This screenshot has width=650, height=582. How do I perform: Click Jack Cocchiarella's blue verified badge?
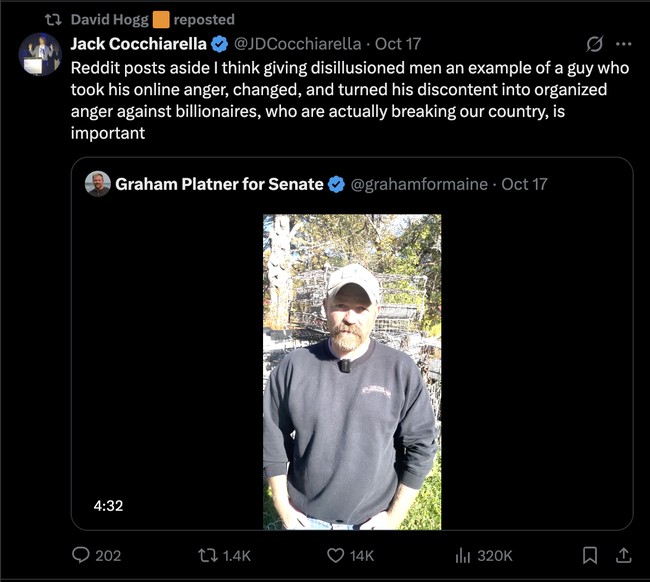[219, 44]
